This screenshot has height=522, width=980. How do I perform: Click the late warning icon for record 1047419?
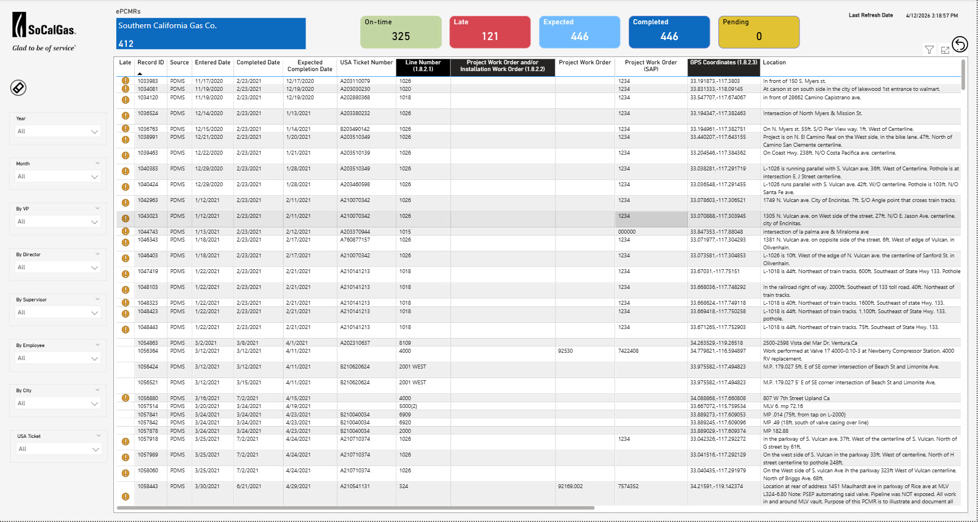pyautogui.click(x=125, y=274)
